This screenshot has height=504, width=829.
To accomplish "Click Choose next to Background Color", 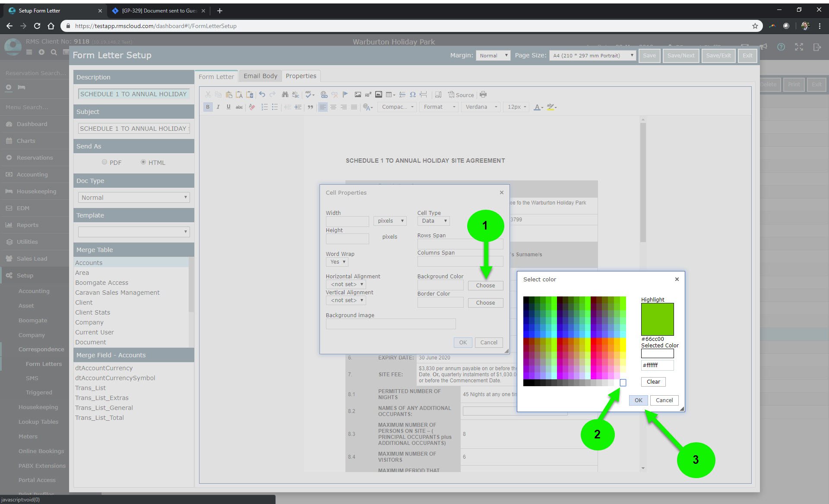I will tap(485, 285).
